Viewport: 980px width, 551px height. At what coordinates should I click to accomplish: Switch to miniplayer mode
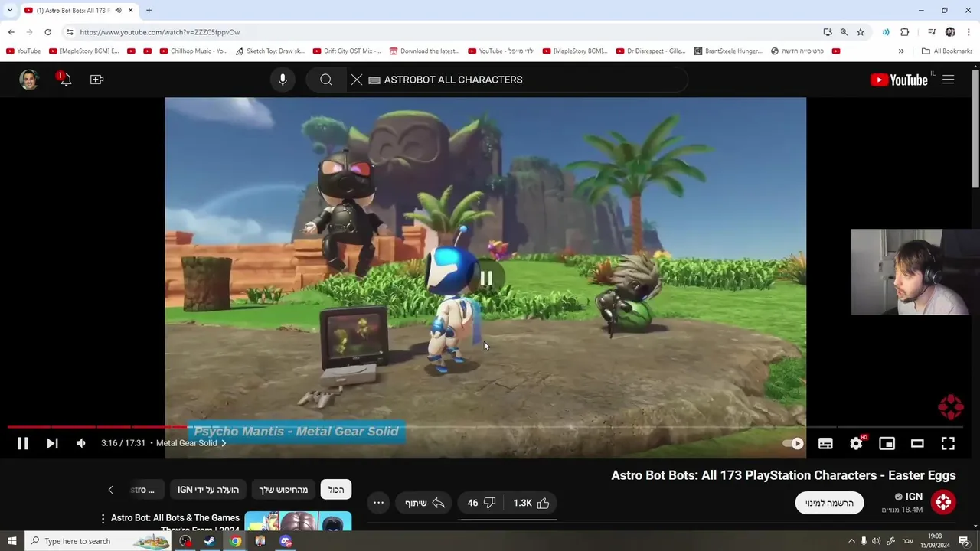click(887, 443)
